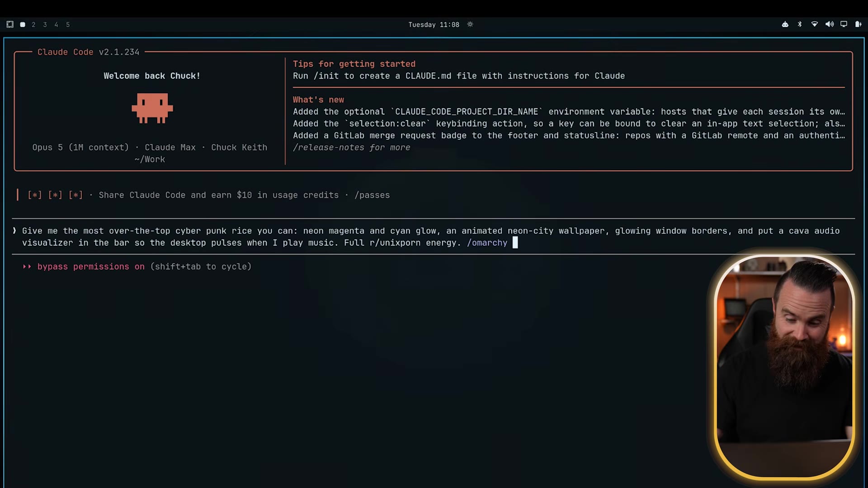Click the monitor display tray icon
The width and height of the screenshot is (868, 488).
tap(844, 24)
